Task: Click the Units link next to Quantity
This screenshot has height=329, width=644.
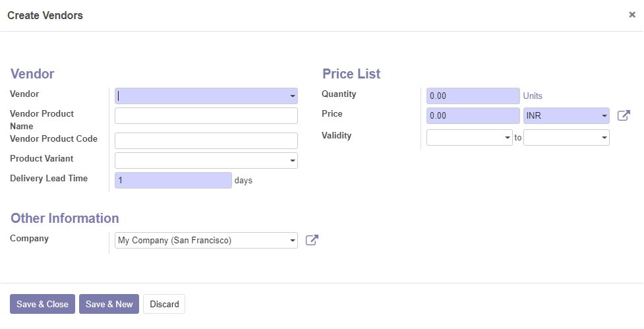Action: coord(533,96)
